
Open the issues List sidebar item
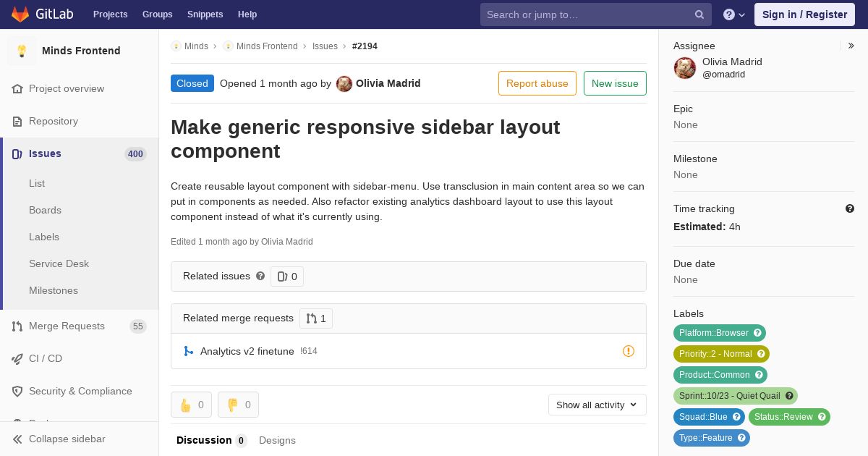pos(37,183)
